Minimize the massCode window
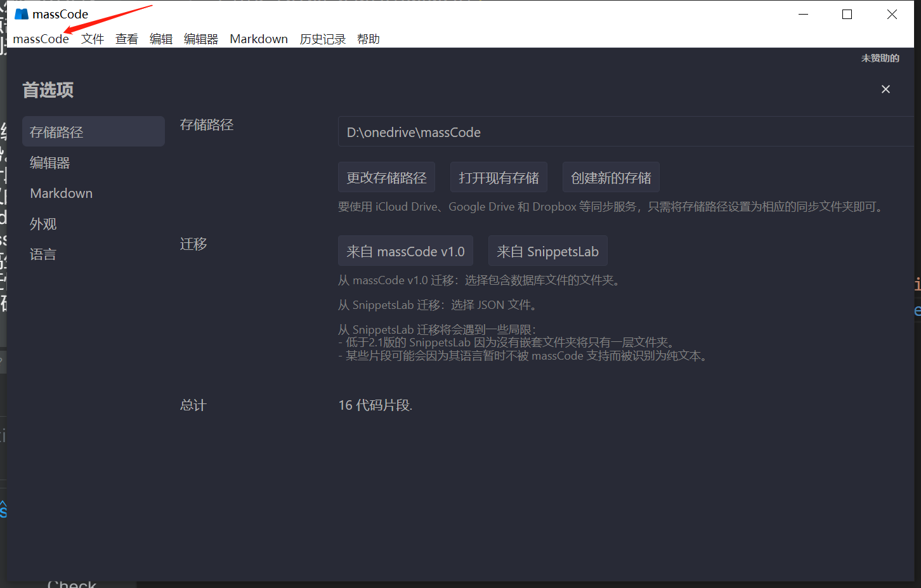Screen dimensions: 921x588 pos(803,14)
